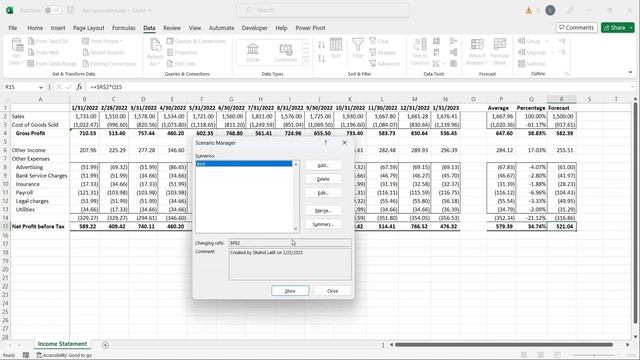
Task: Click the Add button in Scenario Manager
Action: tap(323, 165)
